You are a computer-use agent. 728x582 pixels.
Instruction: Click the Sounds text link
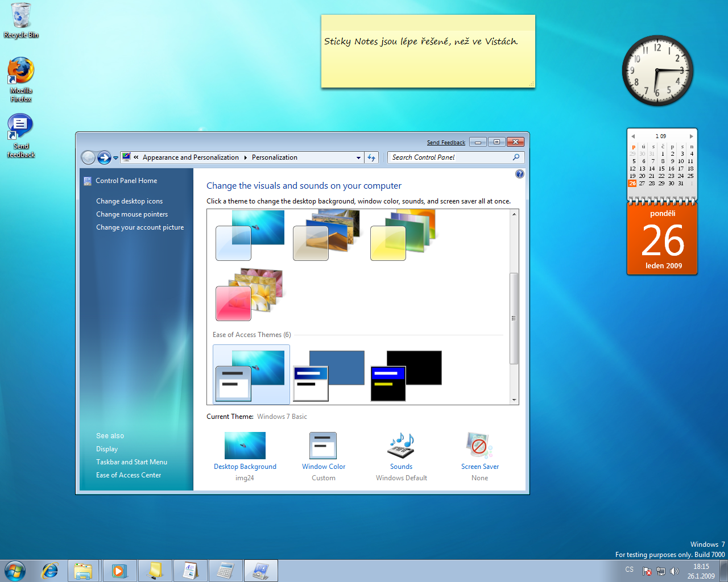[x=402, y=467]
